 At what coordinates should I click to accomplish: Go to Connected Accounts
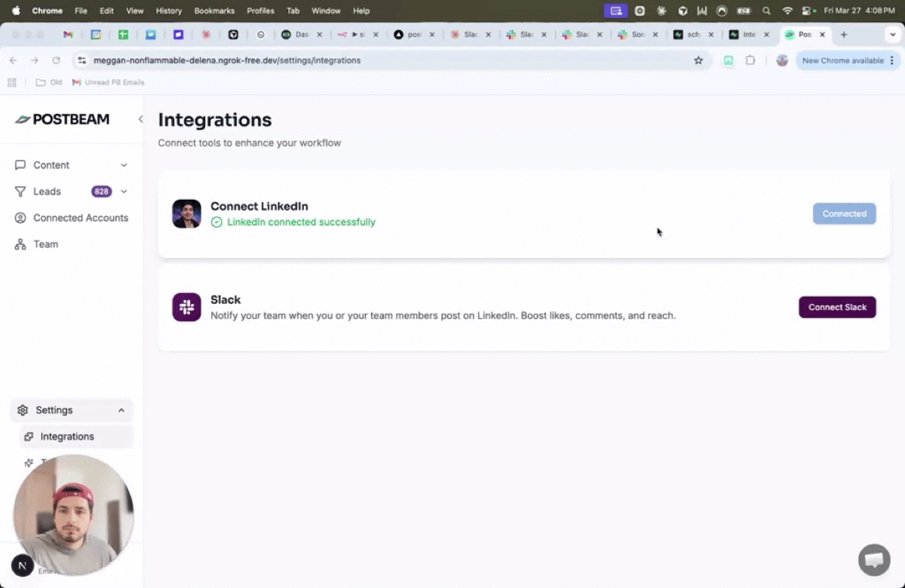[71, 218]
